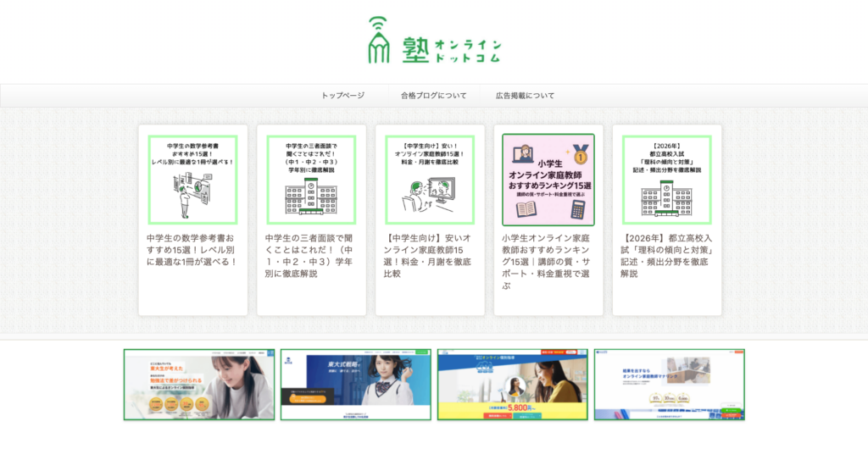Click title link 【中学生向け】安いオンライン家庭教師15選
This screenshot has width=868, height=449.
(427, 256)
